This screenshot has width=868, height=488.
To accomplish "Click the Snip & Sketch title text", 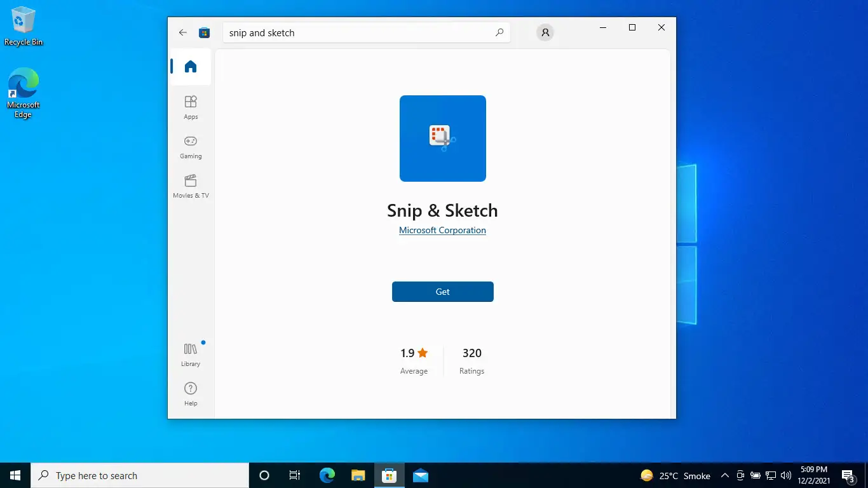I will click(442, 210).
